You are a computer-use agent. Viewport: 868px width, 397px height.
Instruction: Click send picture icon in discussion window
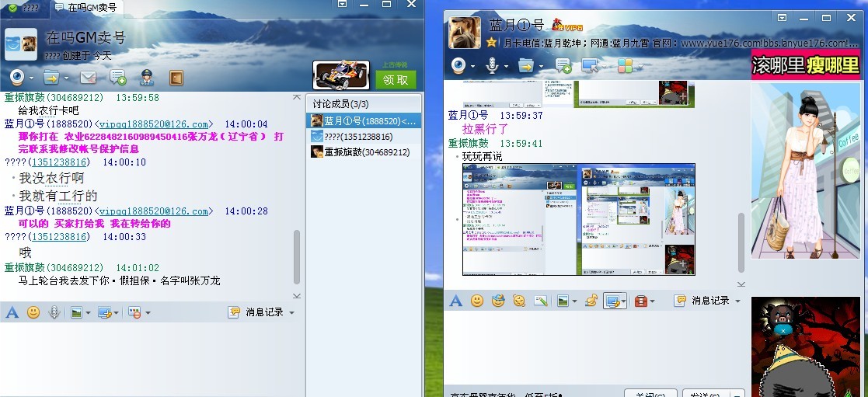[x=76, y=312]
